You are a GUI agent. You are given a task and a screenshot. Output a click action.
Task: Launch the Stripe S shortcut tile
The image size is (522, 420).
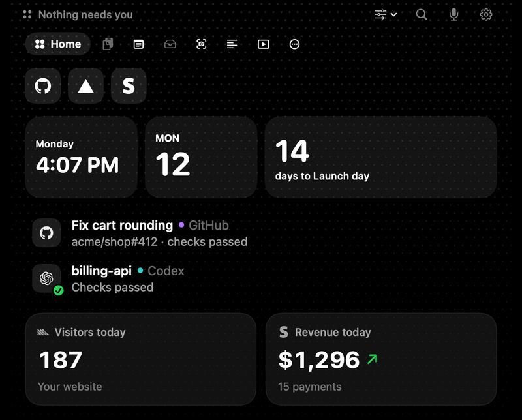129,86
